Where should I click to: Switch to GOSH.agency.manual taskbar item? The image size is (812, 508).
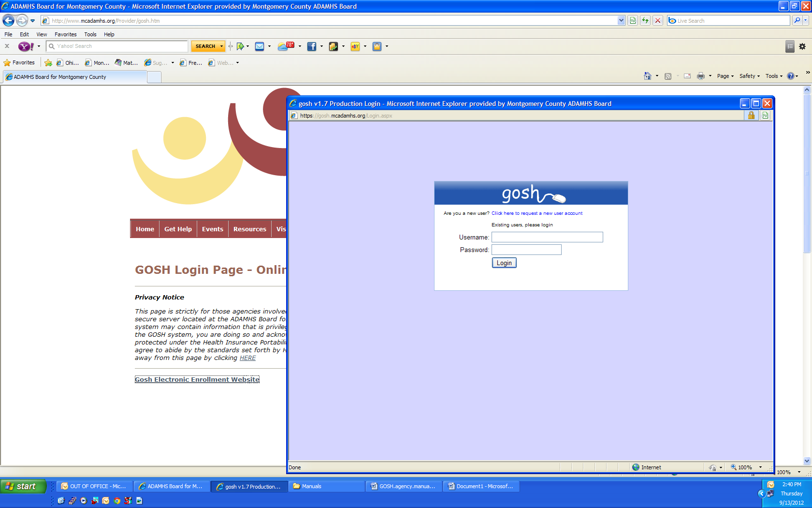coord(404,486)
